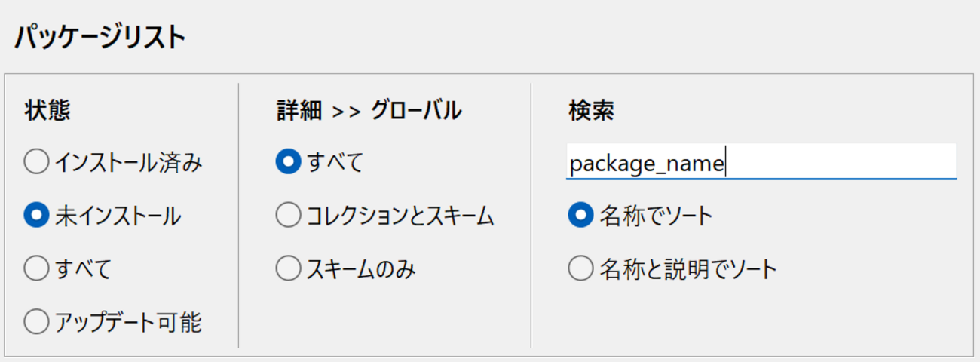The image size is (980, 362).
Task: Click the アップデート可能 label text
Action: [128, 322]
